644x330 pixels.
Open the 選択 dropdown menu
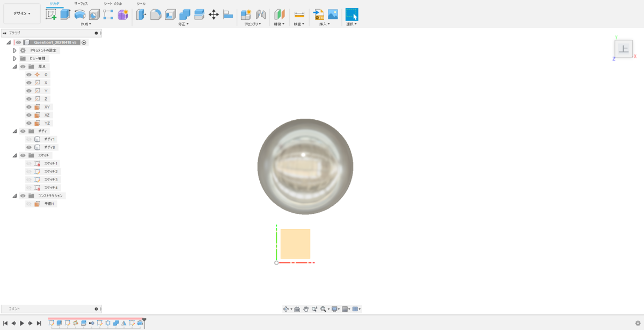click(x=352, y=24)
